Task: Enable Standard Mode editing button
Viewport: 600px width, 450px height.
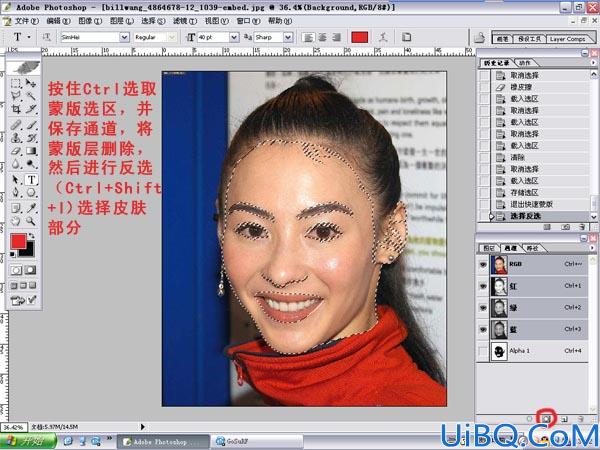Action: tap(16, 270)
